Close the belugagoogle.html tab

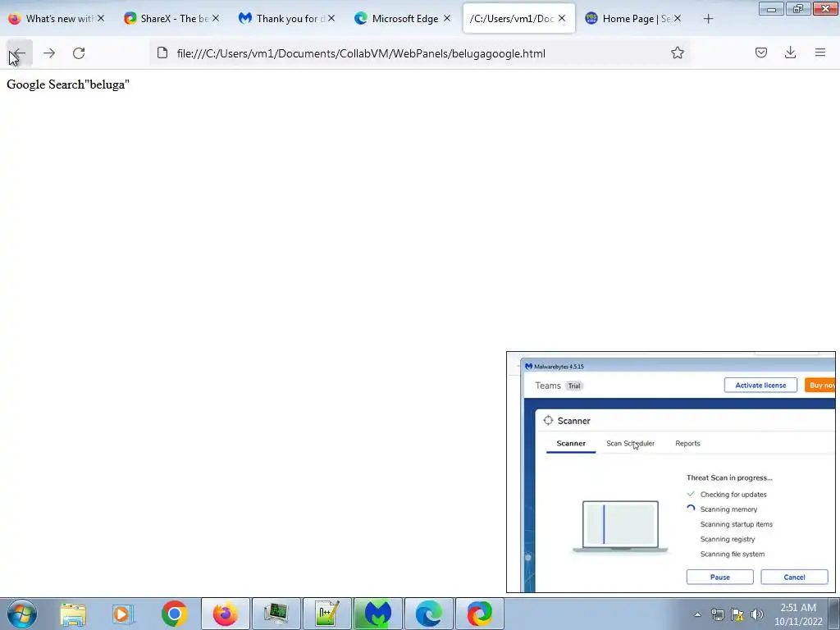click(561, 18)
